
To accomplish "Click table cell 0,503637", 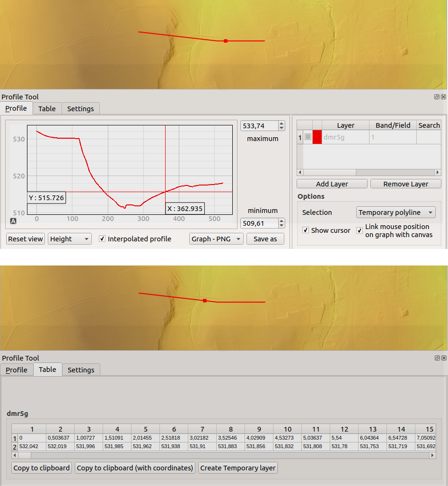I will 61,438.
